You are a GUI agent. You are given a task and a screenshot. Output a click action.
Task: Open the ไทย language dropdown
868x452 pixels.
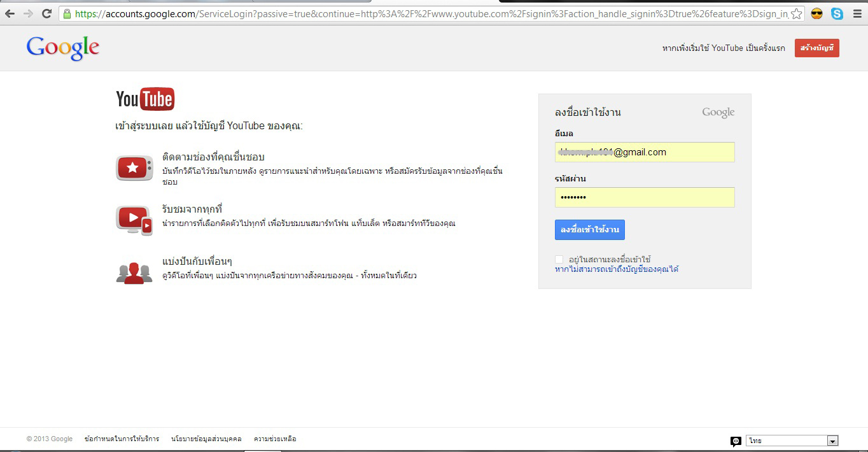(x=792, y=441)
